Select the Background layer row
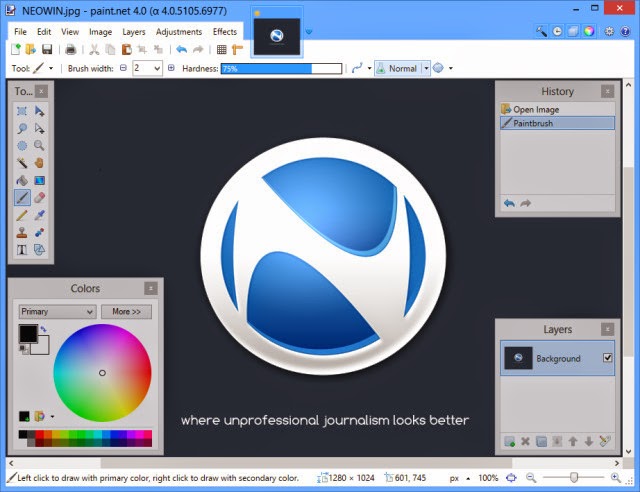 point(557,358)
